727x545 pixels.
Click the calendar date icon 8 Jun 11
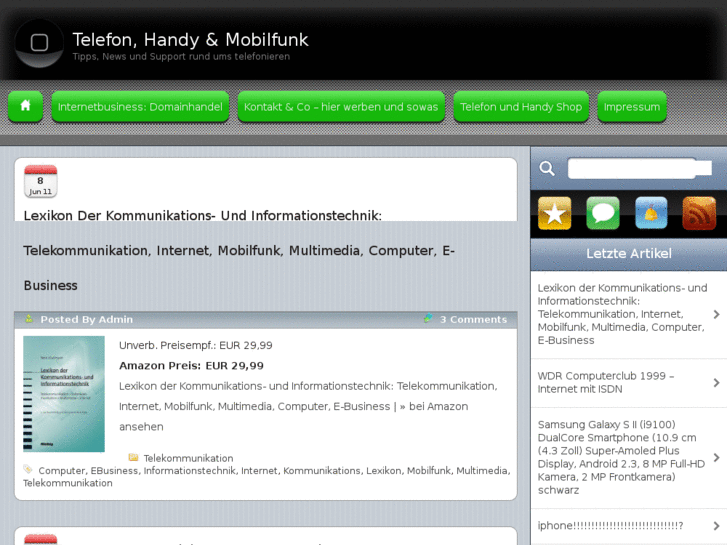(x=40, y=181)
